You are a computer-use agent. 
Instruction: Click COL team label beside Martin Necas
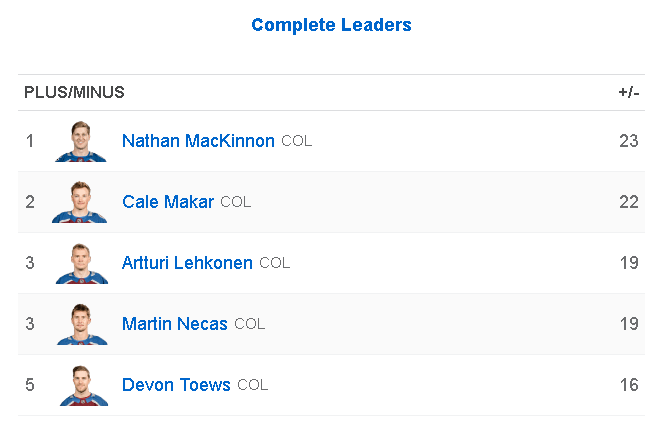[250, 324]
